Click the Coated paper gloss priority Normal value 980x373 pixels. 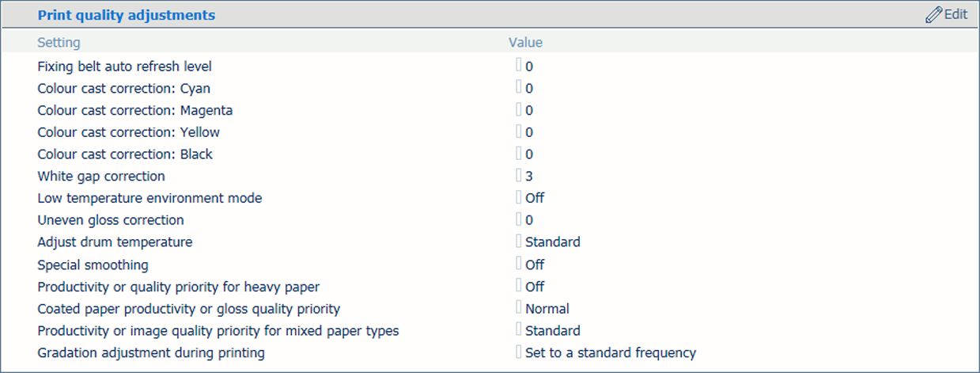point(547,309)
